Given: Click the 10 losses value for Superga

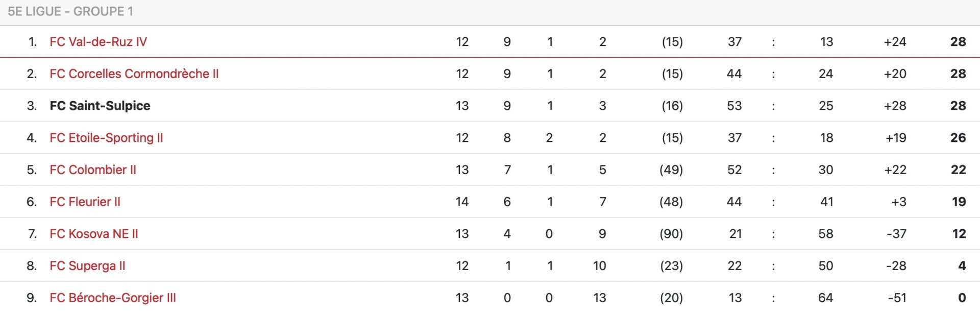Looking at the screenshot, I should click(x=599, y=266).
